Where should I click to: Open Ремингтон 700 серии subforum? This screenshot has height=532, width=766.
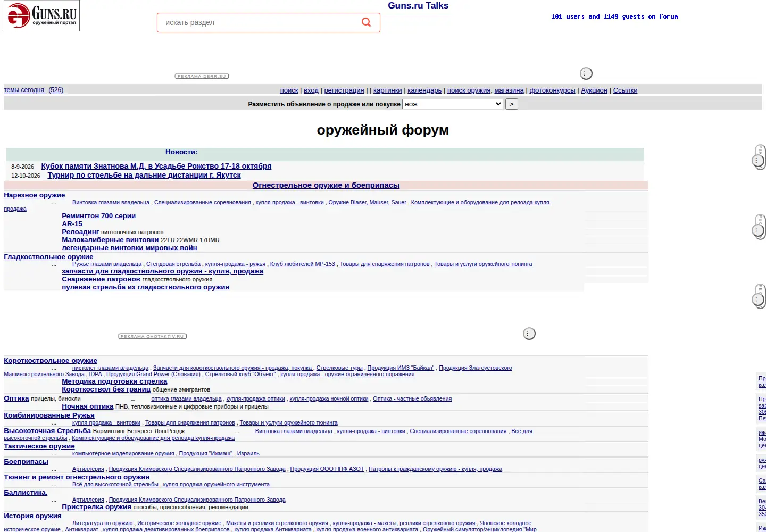point(99,216)
